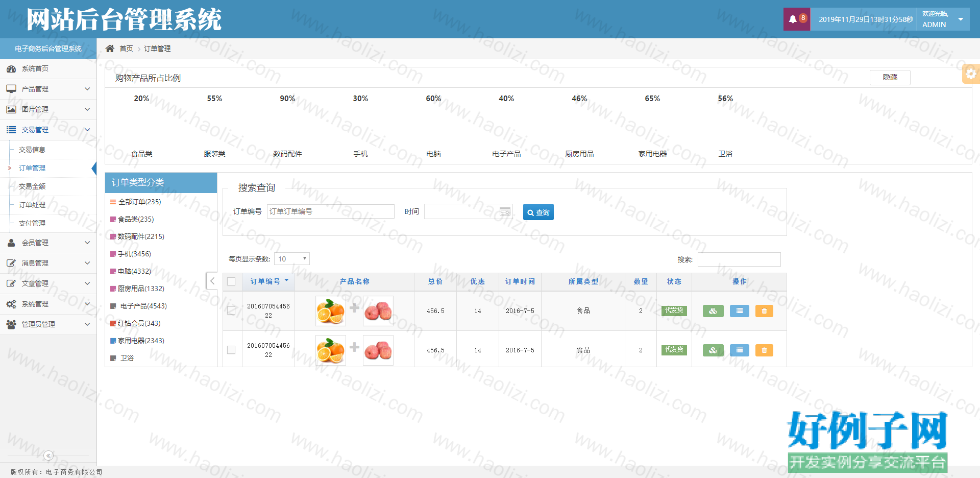The image size is (980, 478).
Task: Click the 搜索 filter input box
Action: tap(739, 259)
